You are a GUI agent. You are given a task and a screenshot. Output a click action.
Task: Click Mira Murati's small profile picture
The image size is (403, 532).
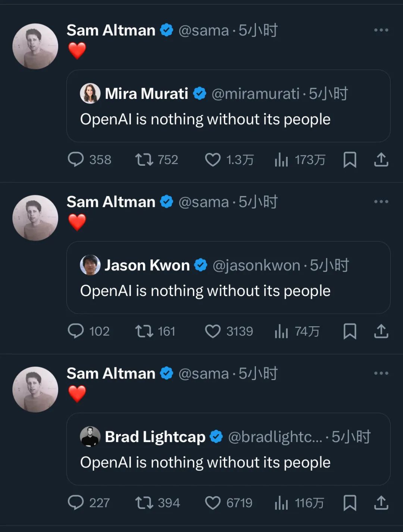[90, 93]
